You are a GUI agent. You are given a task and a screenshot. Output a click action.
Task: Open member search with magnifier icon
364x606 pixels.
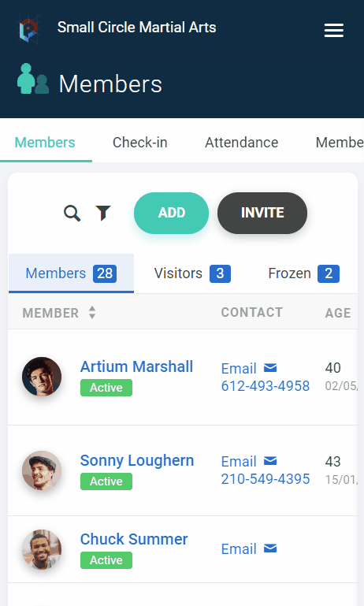(72, 213)
